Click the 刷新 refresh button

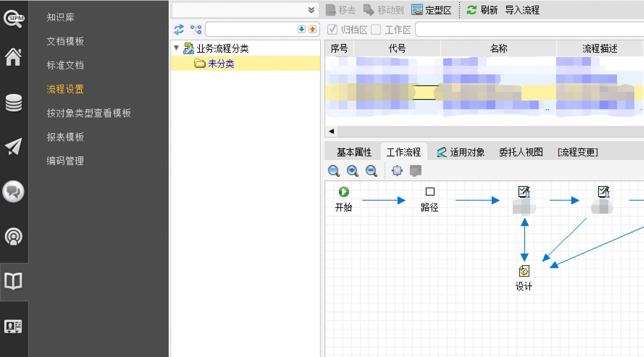482,10
